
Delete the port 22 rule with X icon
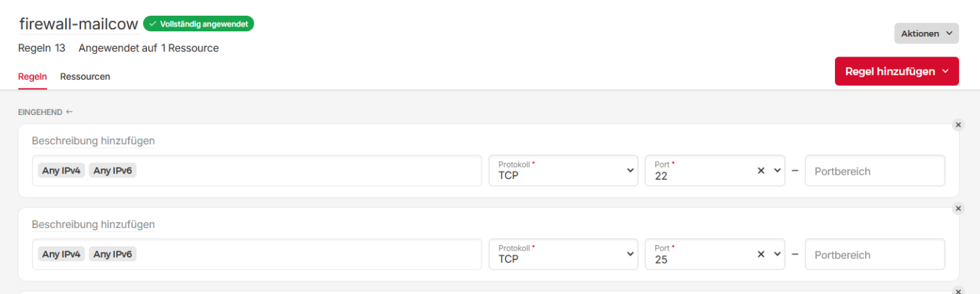958,125
